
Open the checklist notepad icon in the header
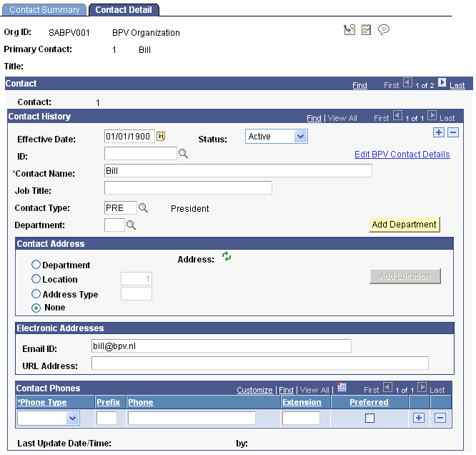(366, 30)
